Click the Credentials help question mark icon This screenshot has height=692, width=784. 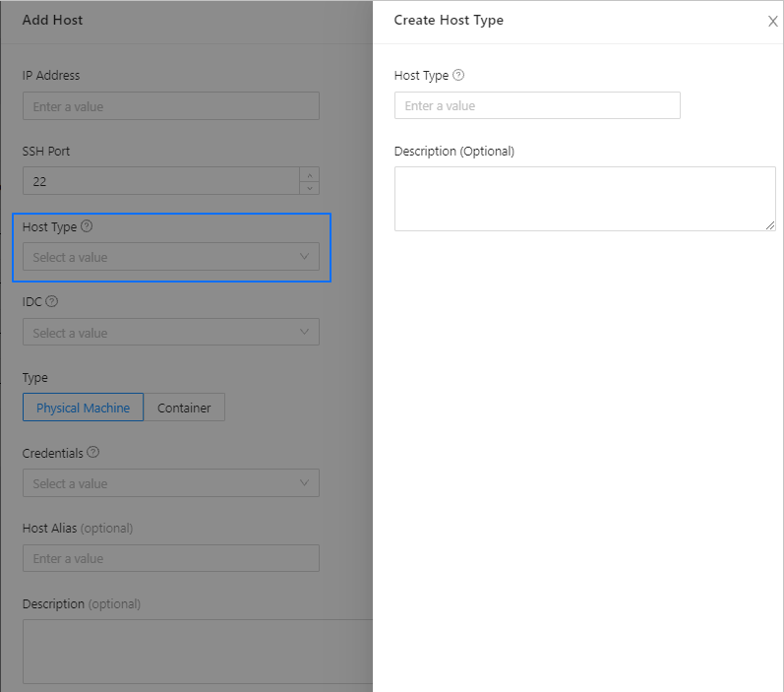(x=93, y=453)
